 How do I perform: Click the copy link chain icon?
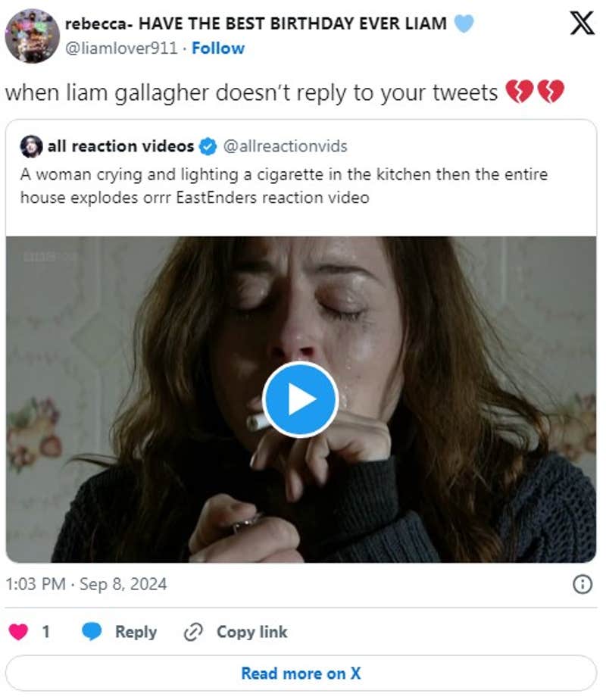pos(195,632)
